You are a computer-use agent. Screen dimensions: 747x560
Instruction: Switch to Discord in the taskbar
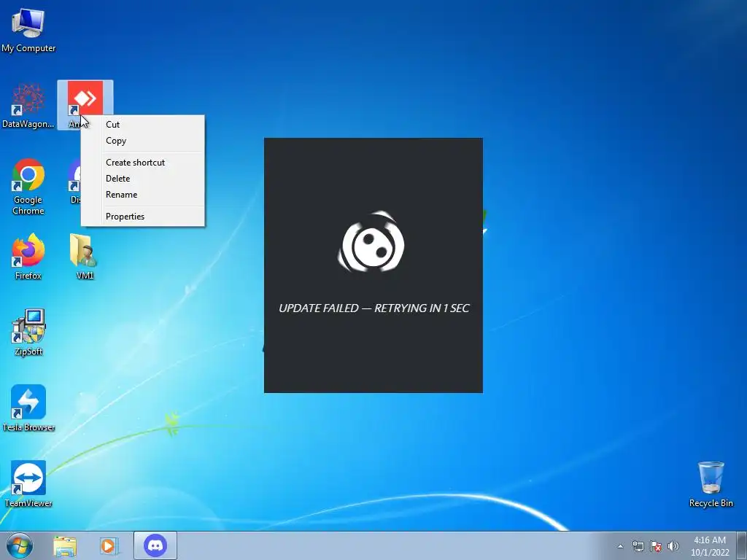point(155,545)
